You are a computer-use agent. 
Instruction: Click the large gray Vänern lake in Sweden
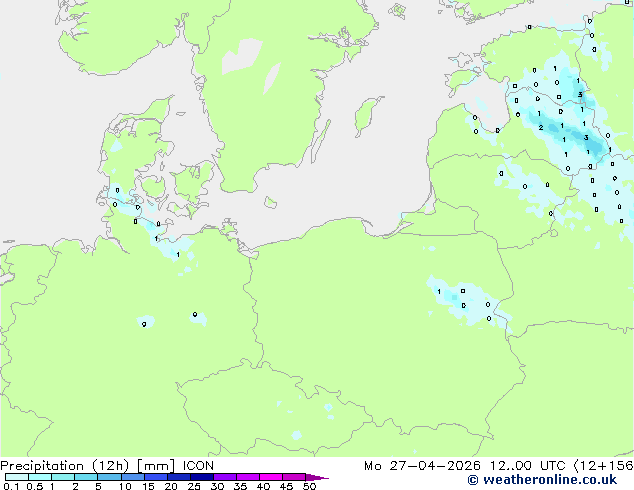tap(242, 56)
